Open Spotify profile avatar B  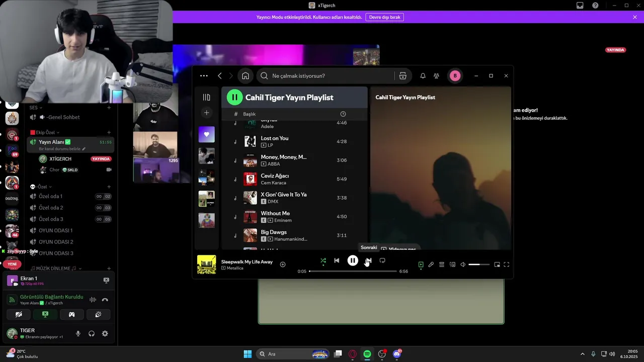pyautogui.click(x=455, y=76)
